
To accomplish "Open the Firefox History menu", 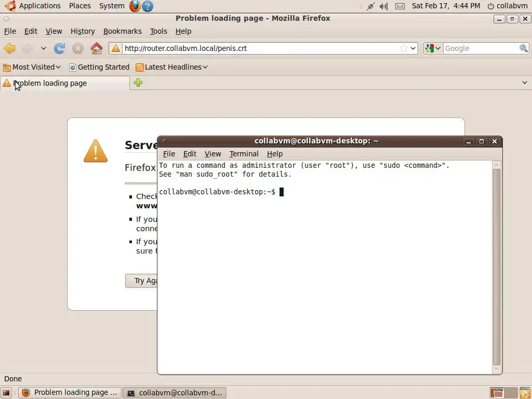I will (x=83, y=31).
